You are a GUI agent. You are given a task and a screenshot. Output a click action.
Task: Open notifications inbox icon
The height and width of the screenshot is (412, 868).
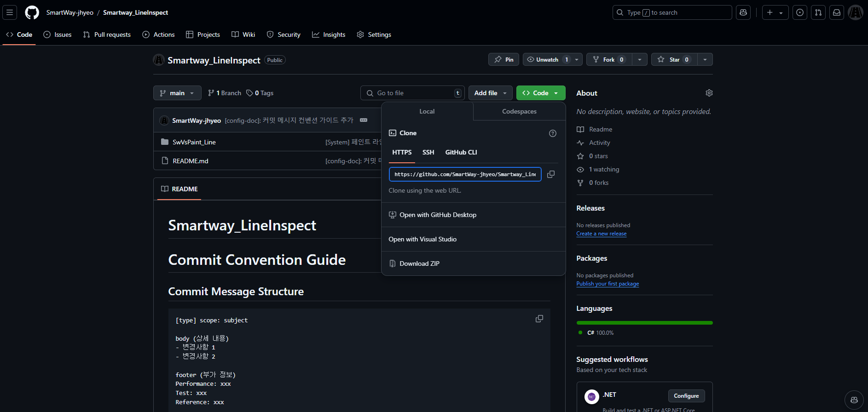pos(837,12)
